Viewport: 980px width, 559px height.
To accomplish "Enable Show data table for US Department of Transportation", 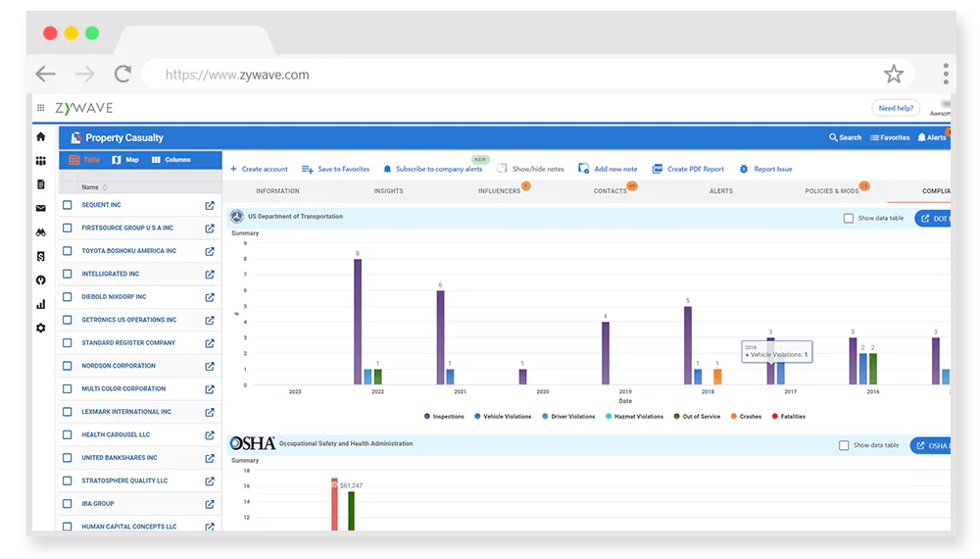I will 848,219.
